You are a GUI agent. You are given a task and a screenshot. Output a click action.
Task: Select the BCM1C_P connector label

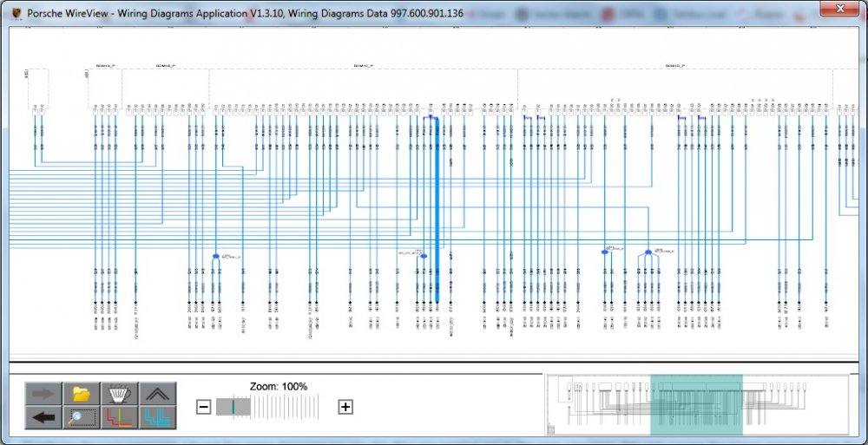364,65
